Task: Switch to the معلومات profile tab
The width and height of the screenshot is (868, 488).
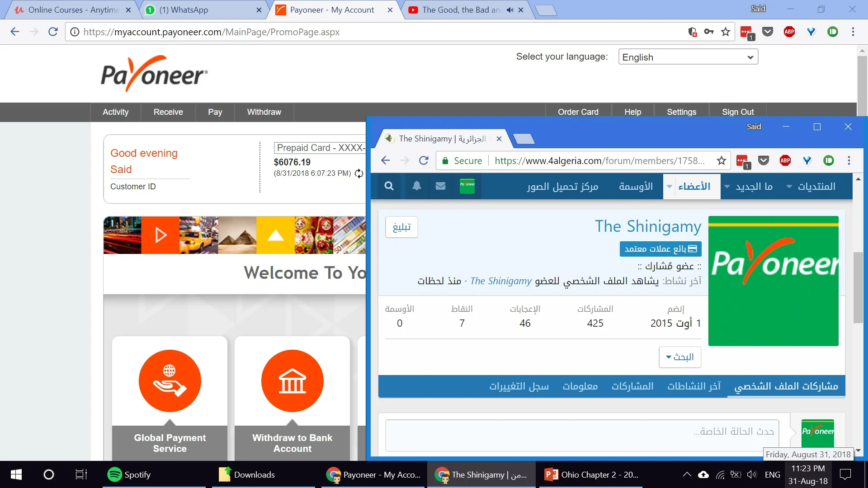Action: pos(580,386)
